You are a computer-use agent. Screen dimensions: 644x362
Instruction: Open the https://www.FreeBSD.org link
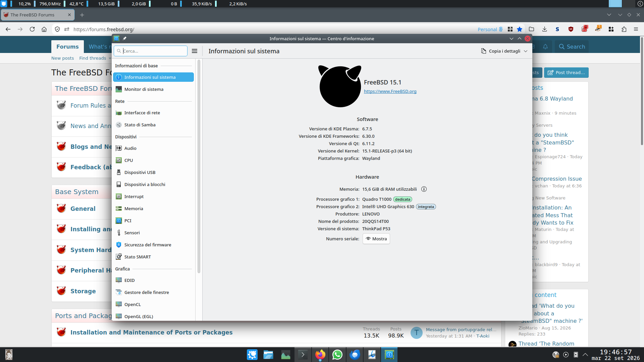(390, 91)
